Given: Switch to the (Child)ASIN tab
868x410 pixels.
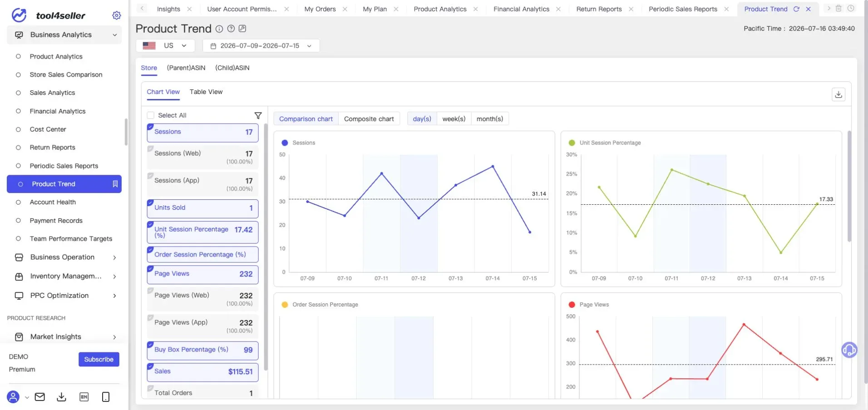Looking at the screenshot, I should click(x=232, y=68).
